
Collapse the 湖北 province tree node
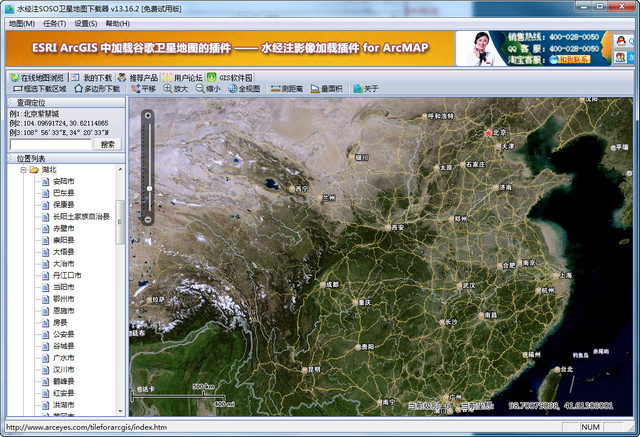[x=23, y=171]
